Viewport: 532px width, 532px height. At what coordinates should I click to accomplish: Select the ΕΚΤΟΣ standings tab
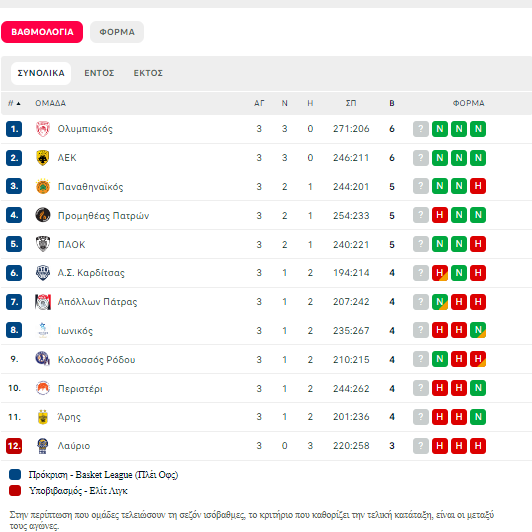pos(148,73)
